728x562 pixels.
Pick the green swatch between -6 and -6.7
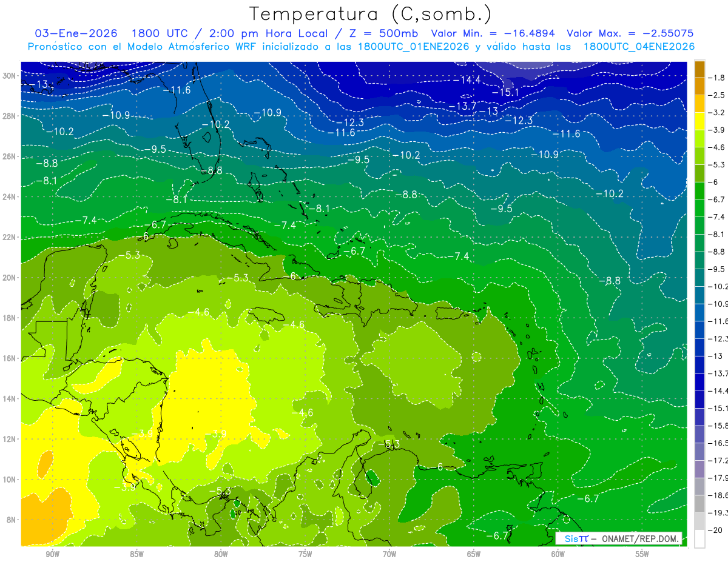(699, 190)
